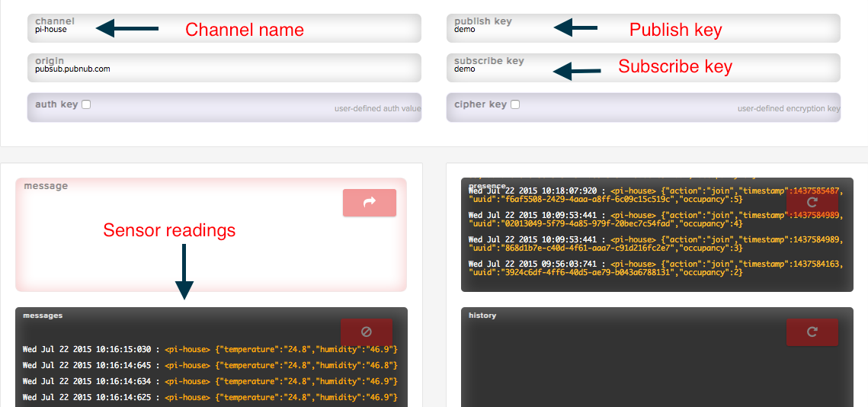Viewport: 868px width, 407px height.
Task: Enable the auth key checkbox
Action: [x=86, y=104]
